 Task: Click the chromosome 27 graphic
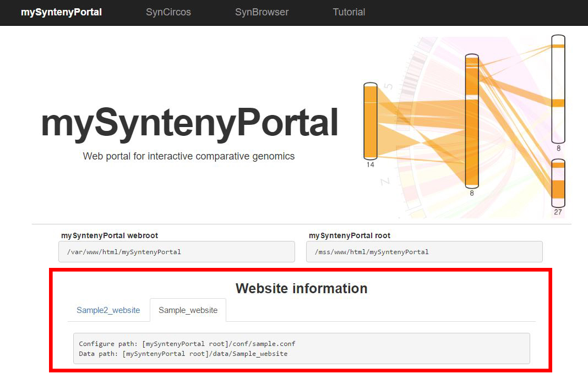point(558,183)
